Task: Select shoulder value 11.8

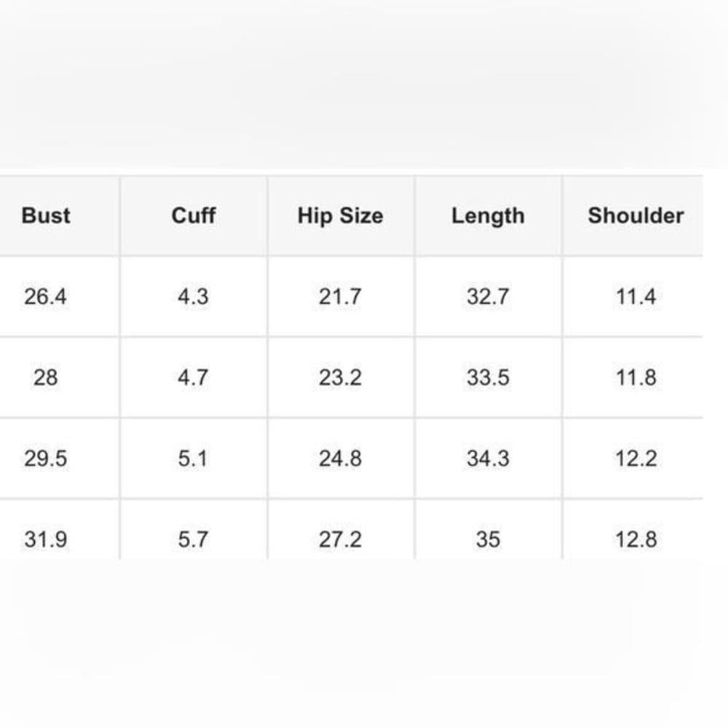Action: pyautogui.click(x=636, y=377)
